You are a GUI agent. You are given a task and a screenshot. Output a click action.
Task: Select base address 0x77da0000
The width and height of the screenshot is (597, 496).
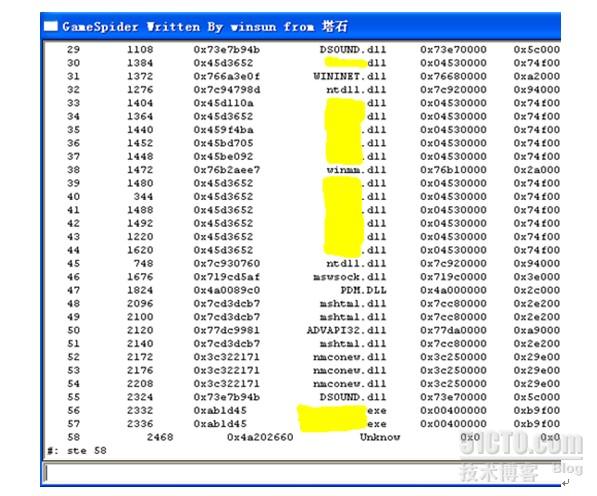(x=453, y=330)
